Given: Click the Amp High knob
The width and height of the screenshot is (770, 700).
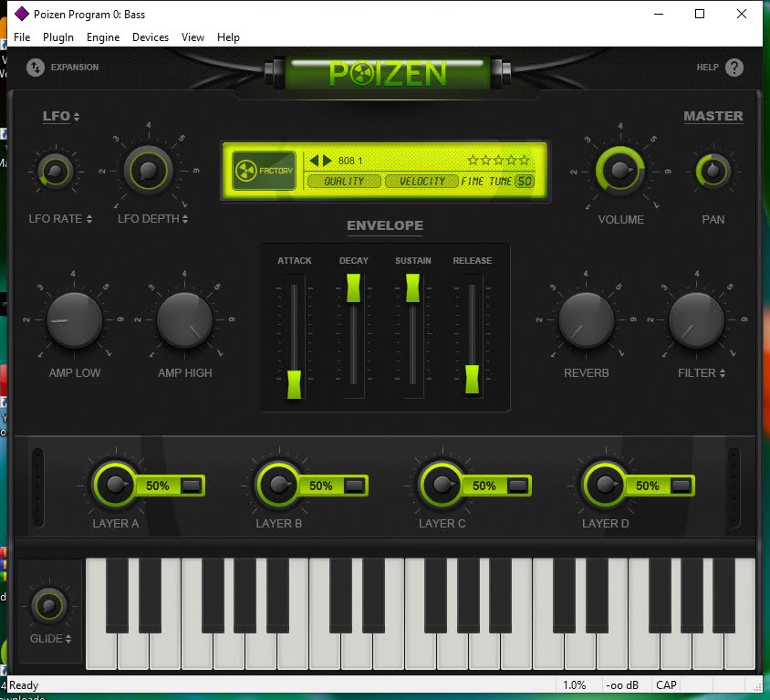Looking at the screenshot, I should (x=184, y=320).
